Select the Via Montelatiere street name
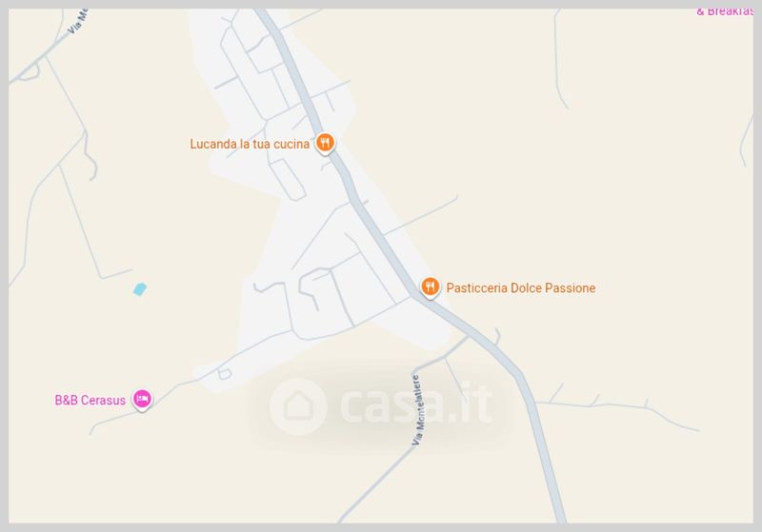 (x=418, y=410)
